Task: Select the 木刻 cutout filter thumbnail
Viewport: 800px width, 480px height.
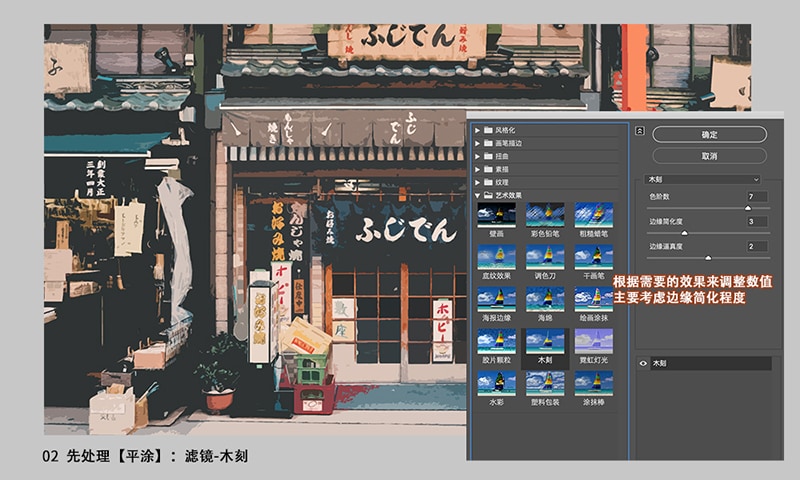Action: (545, 340)
